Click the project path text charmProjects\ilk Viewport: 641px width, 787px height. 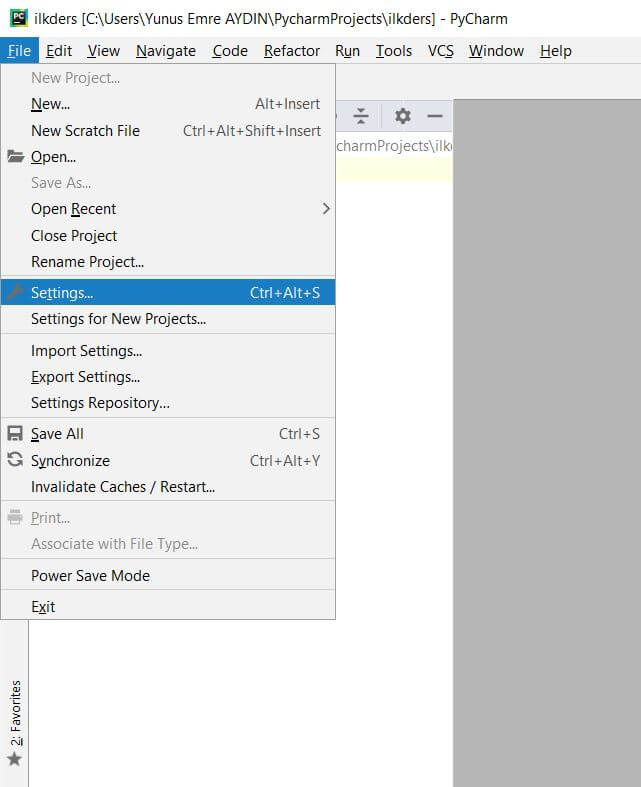394,146
